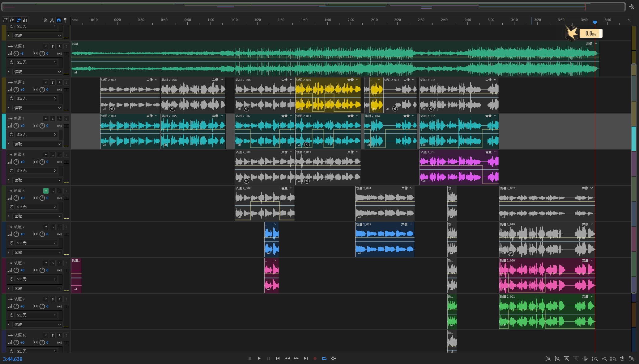Image resolution: width=639 pixels, height=364 pixels.
Task: Solo 轨道 3 with the S button
Action: (x=53, y=82)
